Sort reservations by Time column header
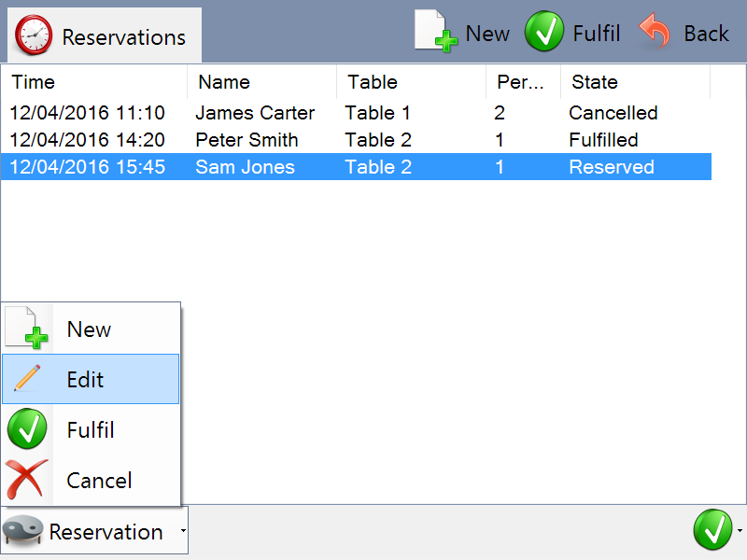 (x=93, y=82)
